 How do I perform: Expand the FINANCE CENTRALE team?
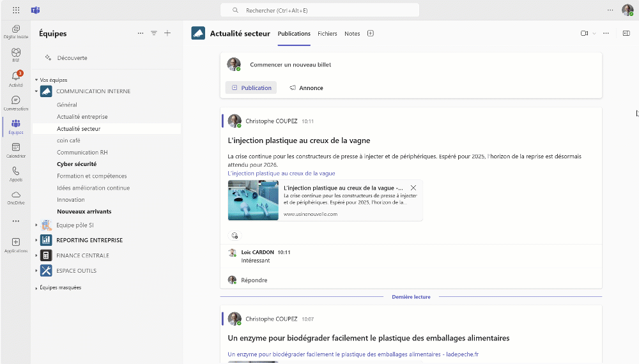pyautogui.click(x=36, y=255)
